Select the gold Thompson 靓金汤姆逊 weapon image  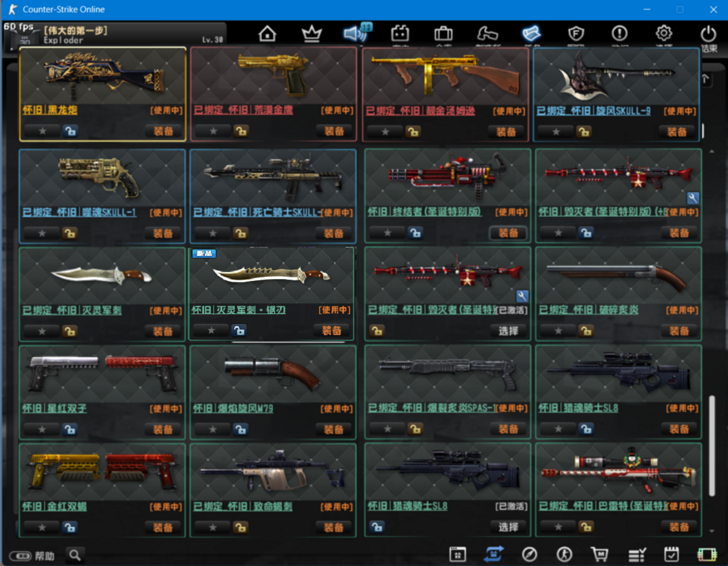pyautogui.click(x=446, y=76)
